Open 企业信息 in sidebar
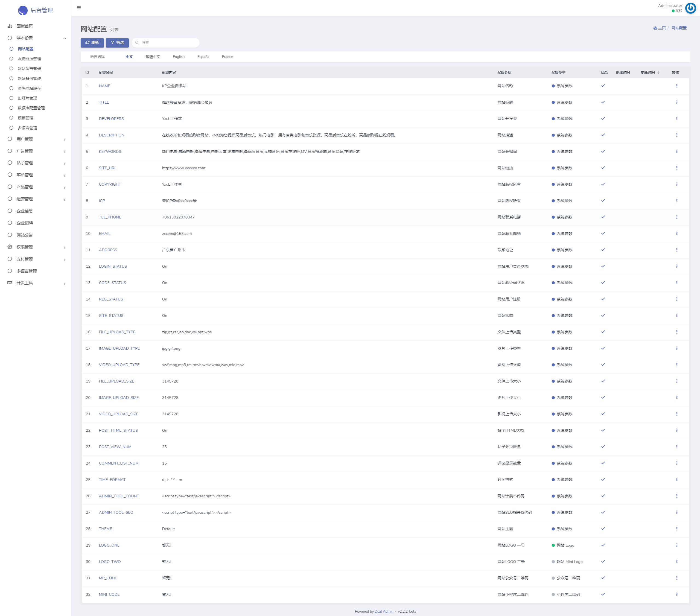The image size is (700, 616). tap(25, 211)
